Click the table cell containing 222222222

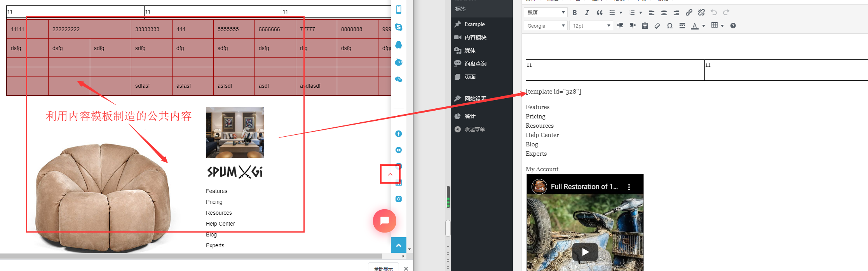coord(90,29)
